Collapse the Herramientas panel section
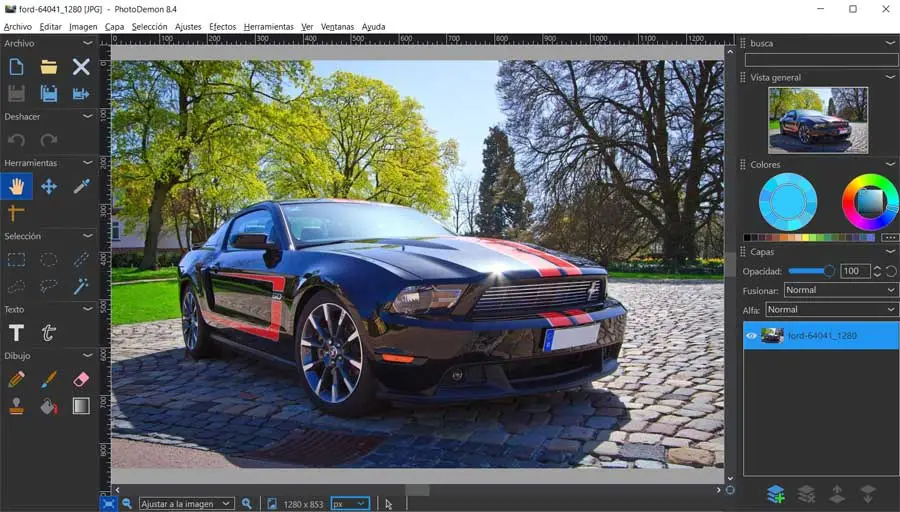Viewport: 900px width, 512px height. (x=88, y=163)
